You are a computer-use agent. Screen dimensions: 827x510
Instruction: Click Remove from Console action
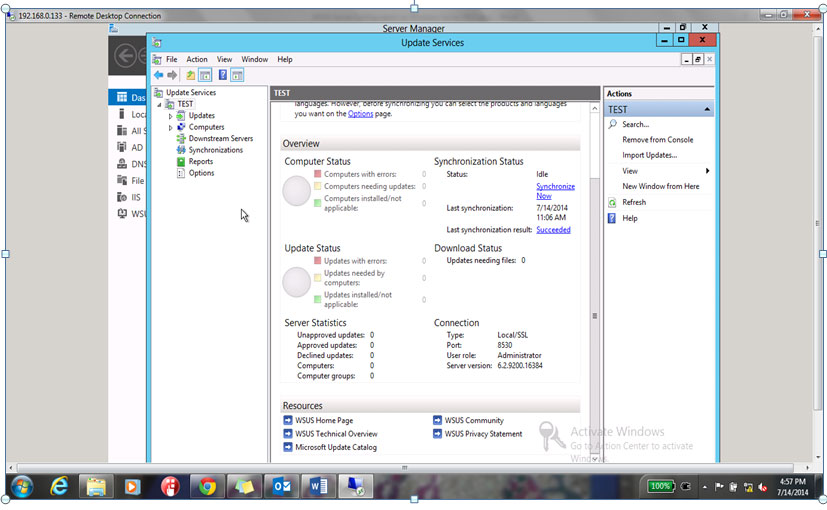[657, 140]
